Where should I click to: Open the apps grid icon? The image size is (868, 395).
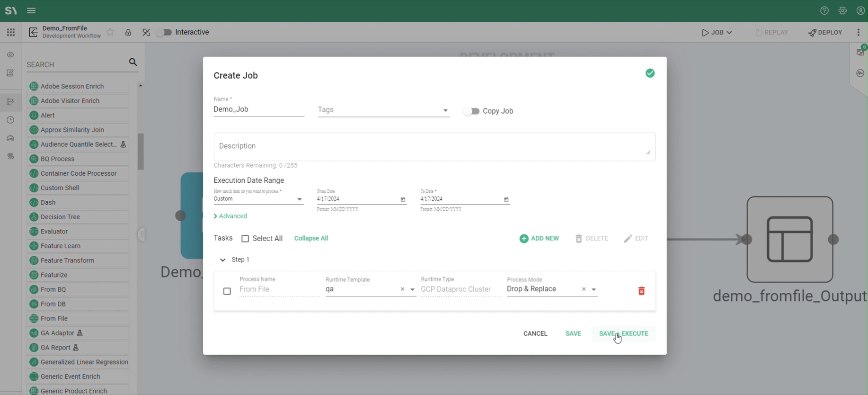11,32
